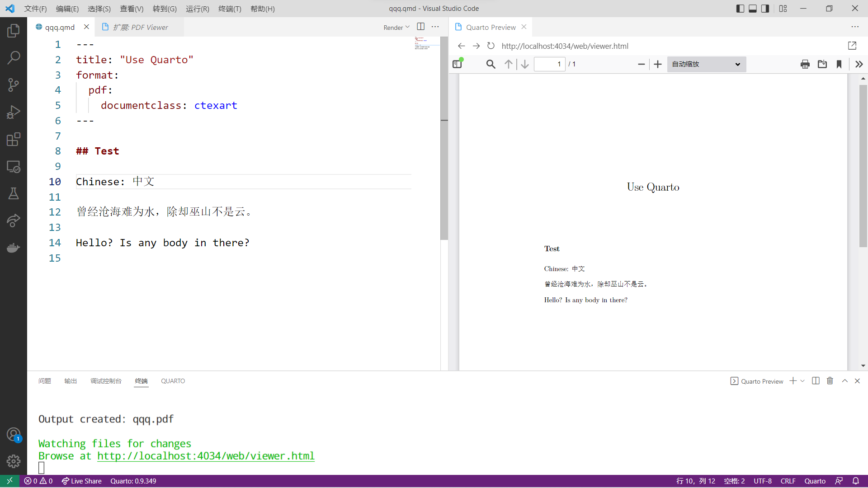Open the 终端(T) menu

point(230,9)
